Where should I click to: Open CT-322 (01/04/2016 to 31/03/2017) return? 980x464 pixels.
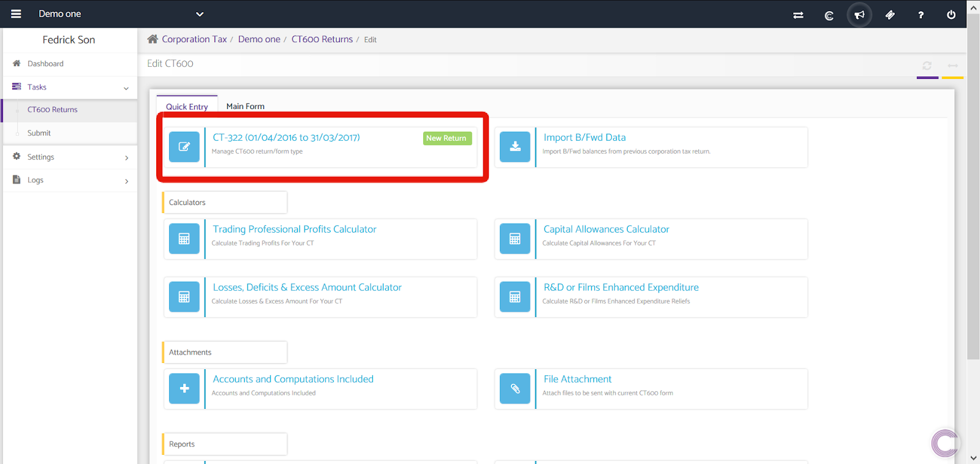tap(286, 138)
